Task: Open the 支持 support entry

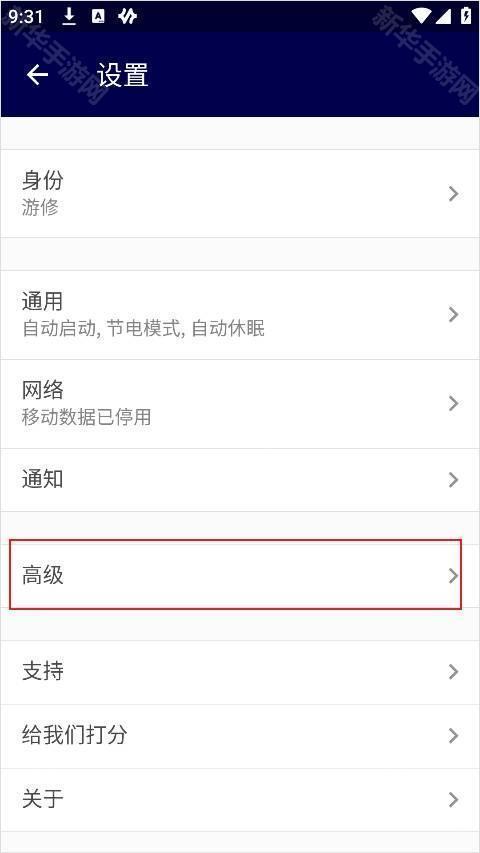Action: click(240, 672)
